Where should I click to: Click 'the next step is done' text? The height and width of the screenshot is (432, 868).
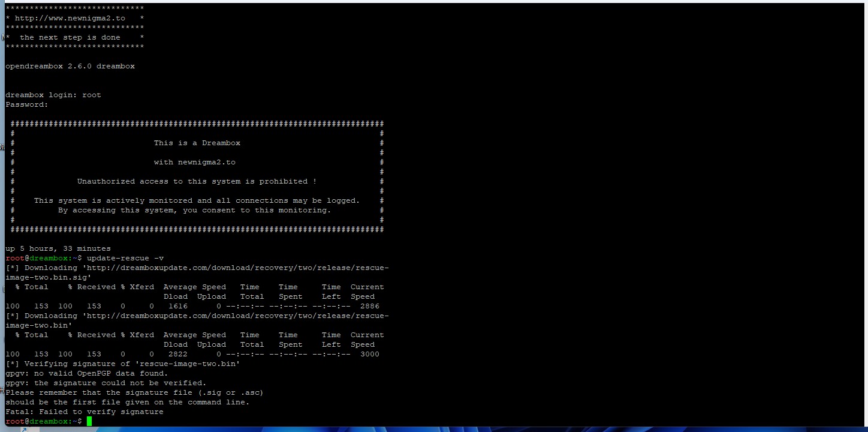70,37
